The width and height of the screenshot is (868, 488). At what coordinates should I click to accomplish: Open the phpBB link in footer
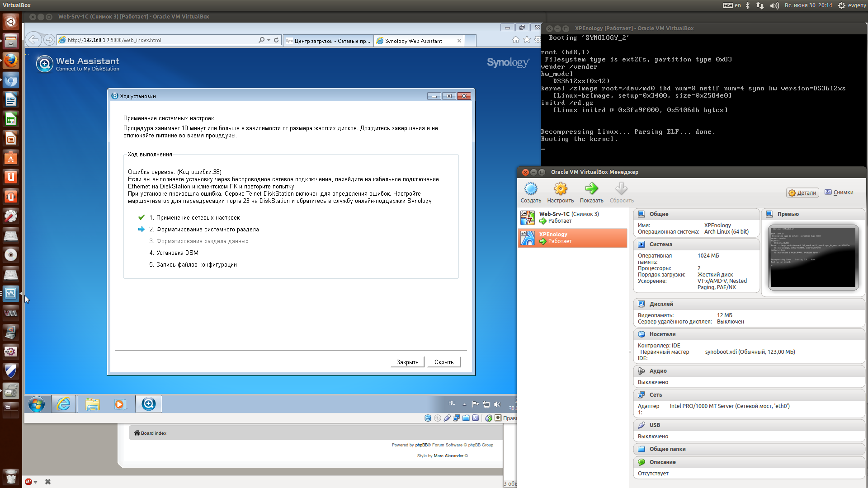(x=421, y=445)
